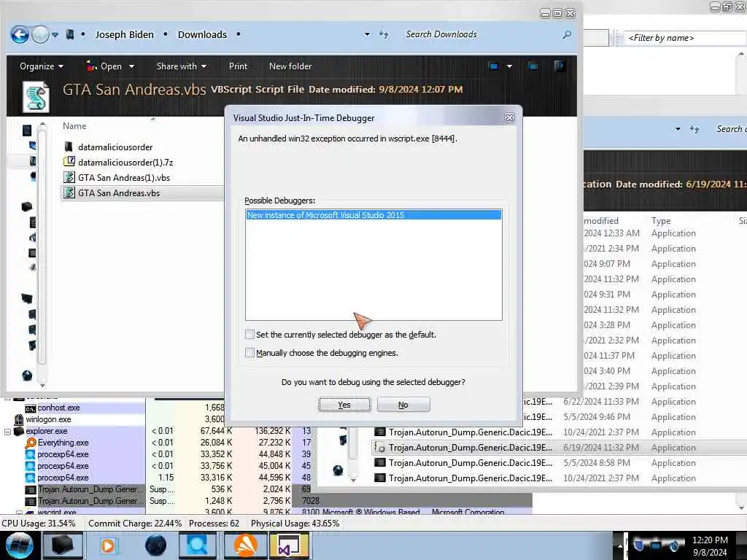Image resolution: width=747 pixels, height=560 pixels.
Task: Click the large VBScript file preview icon
Action: coord(36,96)
